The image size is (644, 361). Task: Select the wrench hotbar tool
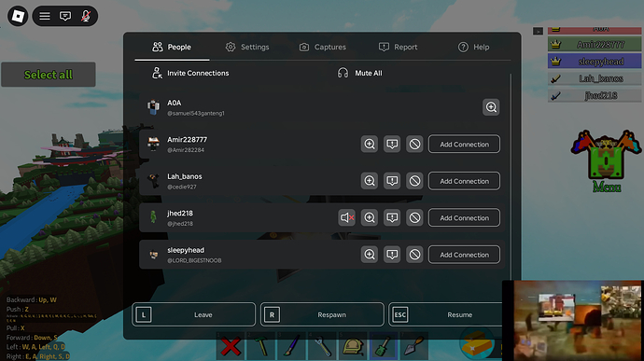point(322,346)
